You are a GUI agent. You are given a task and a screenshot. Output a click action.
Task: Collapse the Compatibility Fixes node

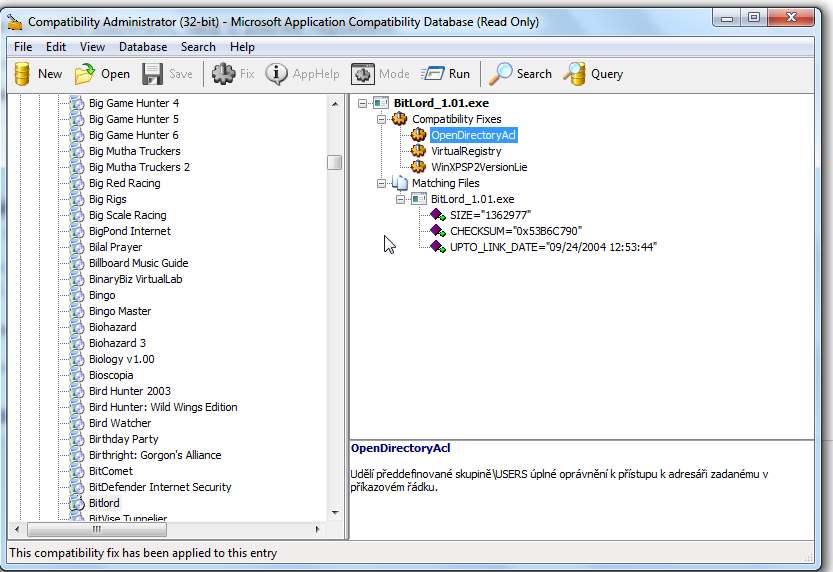[381, 119]
